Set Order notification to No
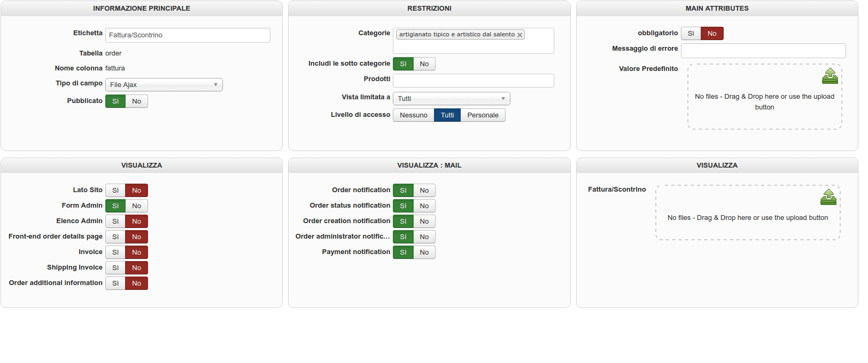This screenshot has height=363, width=868. coord(424,191)
